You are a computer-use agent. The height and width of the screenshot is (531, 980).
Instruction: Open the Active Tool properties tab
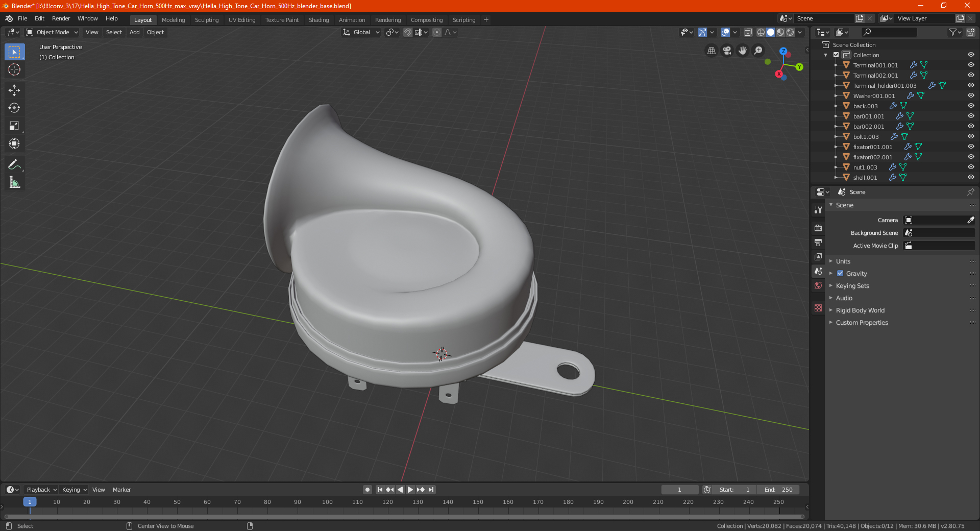[x=818, y=209]
